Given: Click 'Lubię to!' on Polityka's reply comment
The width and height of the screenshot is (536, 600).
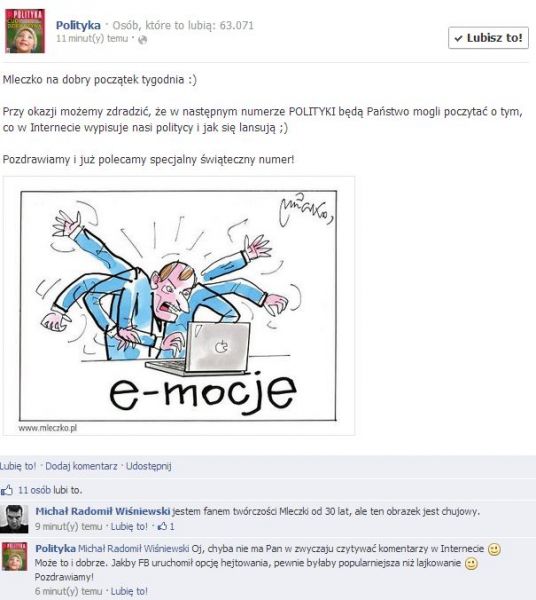Looking at the screenshot, I should (129, 591).
